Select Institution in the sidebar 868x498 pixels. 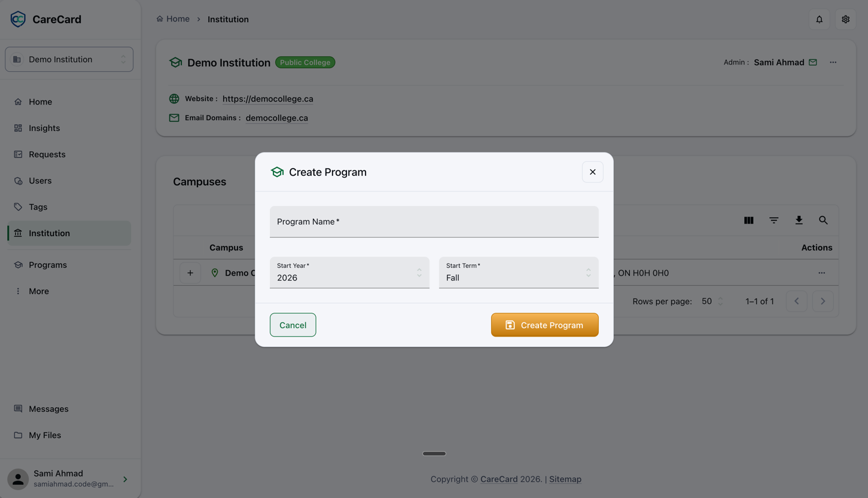(69, 233)
